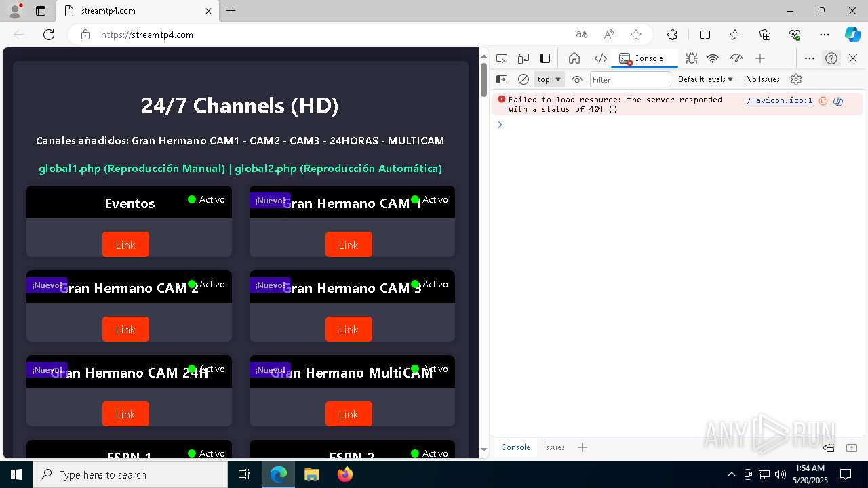Click the address bar URL
The width and height of the screenshot is (868, 488).
coord(147,35)
